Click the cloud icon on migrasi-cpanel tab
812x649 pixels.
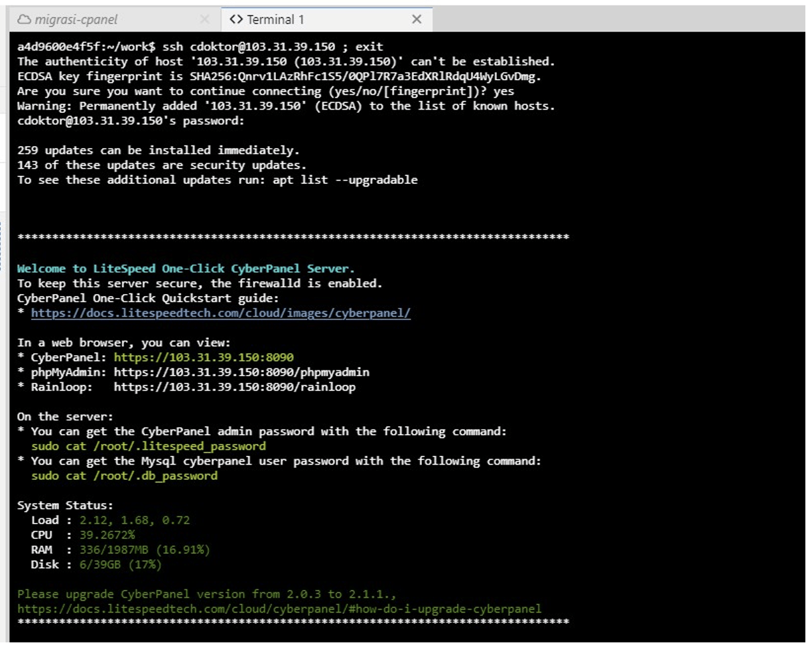[x=24, y=19]
